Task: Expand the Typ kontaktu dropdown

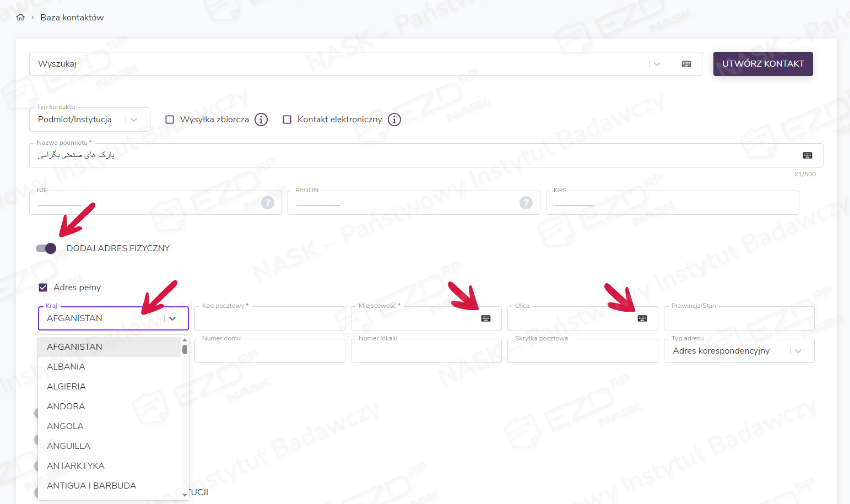Action: pos(134,120)
